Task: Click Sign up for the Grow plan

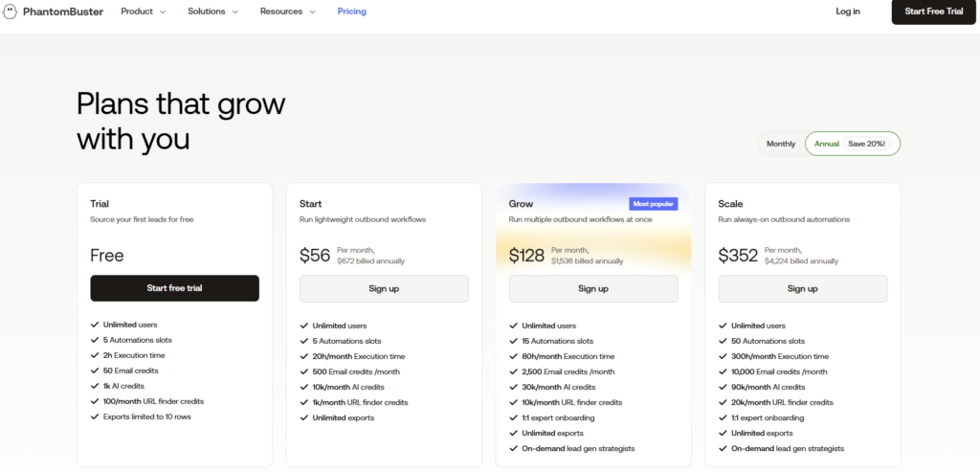Action: point(592,288)
